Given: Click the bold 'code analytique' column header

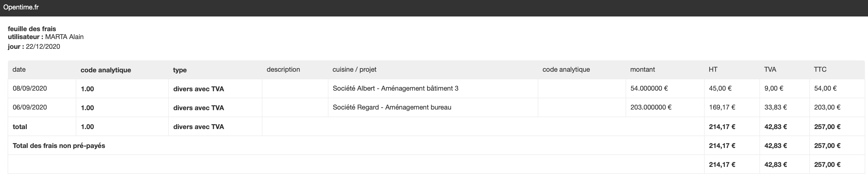Looking at the screenshot, I should [106, 70].
